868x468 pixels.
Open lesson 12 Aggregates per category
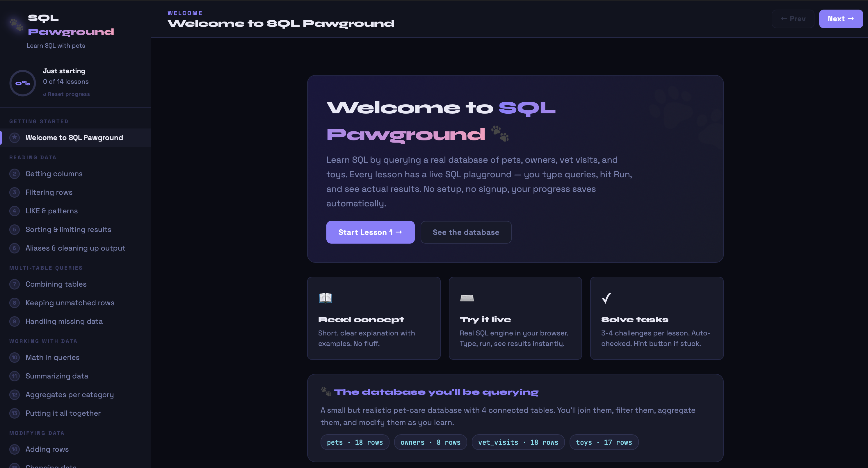coord(75,394)
